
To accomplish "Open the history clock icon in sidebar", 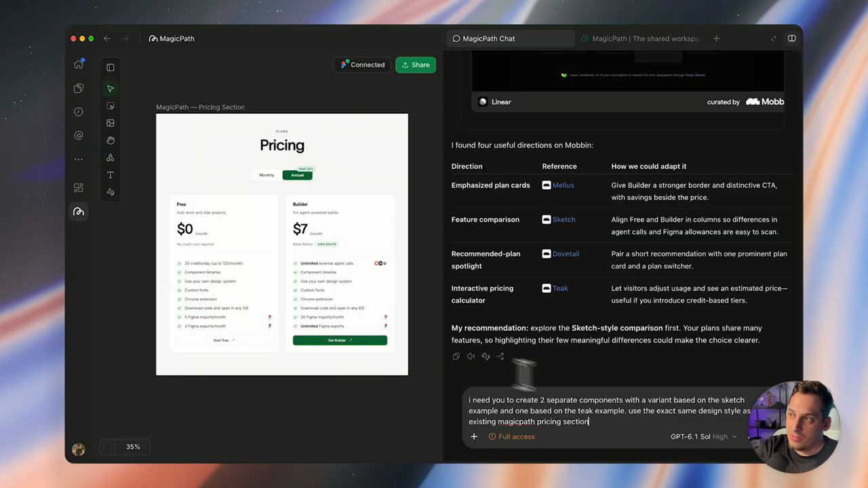I will pos(79,112).
